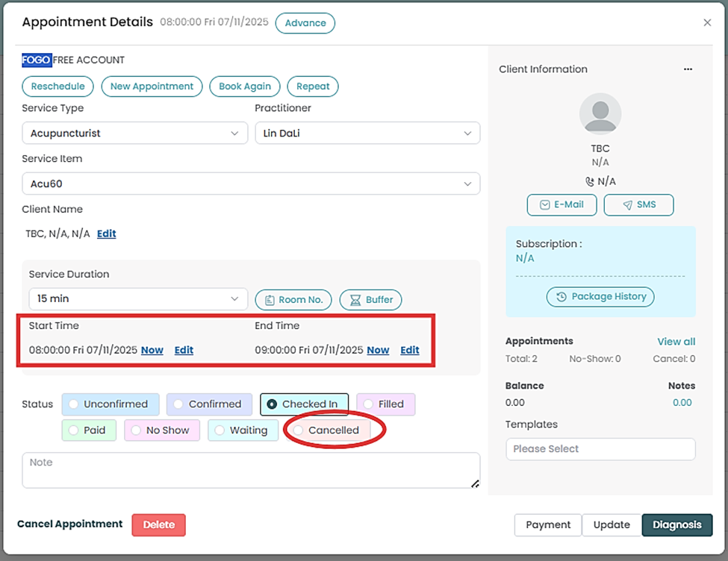Close the Appointment Details dialog
Image resolution: width=728 pixels, height=561 pixels.
pos(707,23)
